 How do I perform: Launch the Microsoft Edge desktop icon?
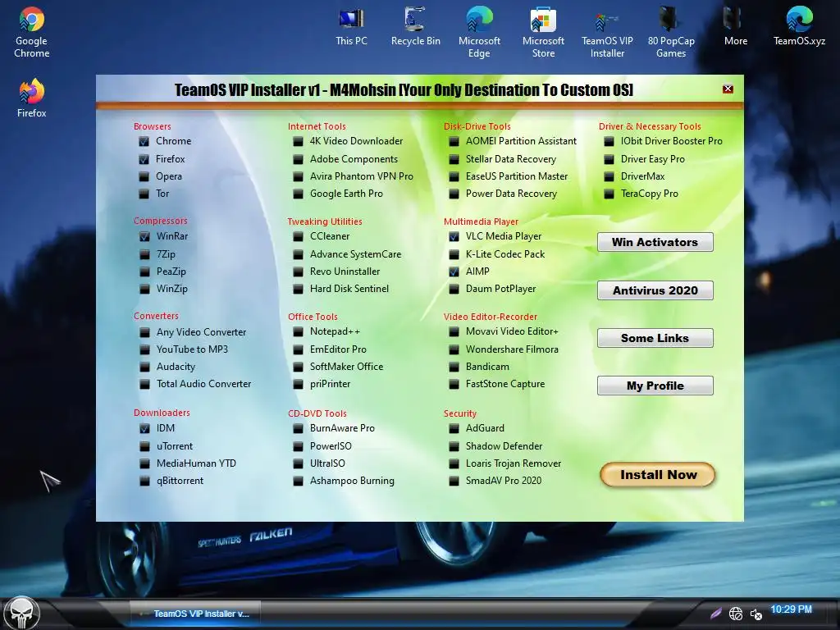click(x=479, y=32)
